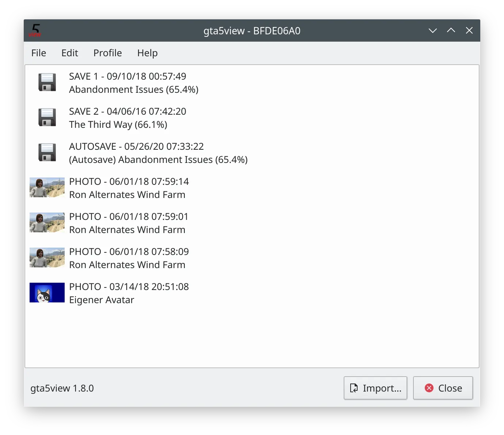The height and width of the screenshot is (435, 504).
Task: Select 'AUTOSAVE - 05/26/20 07:33:22' line
Action: pyautogui.click(x=137, y=146)
